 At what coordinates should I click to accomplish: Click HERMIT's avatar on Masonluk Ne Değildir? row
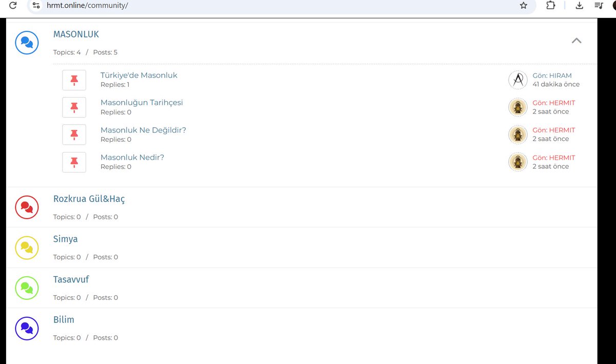click(x=518, y=135)
